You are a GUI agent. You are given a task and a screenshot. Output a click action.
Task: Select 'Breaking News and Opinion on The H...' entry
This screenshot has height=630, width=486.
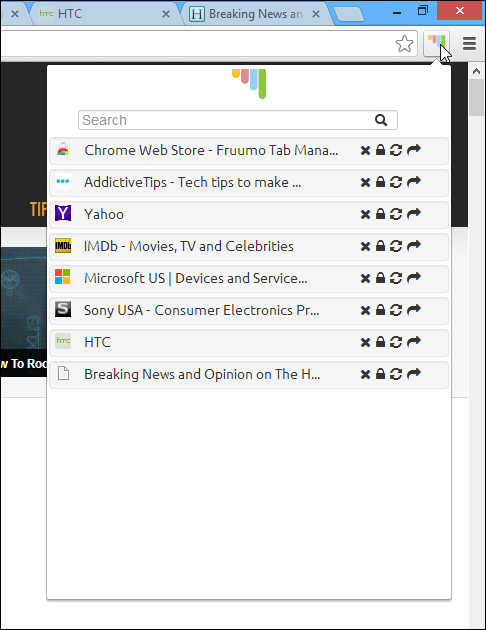click(x=249, y=375)
